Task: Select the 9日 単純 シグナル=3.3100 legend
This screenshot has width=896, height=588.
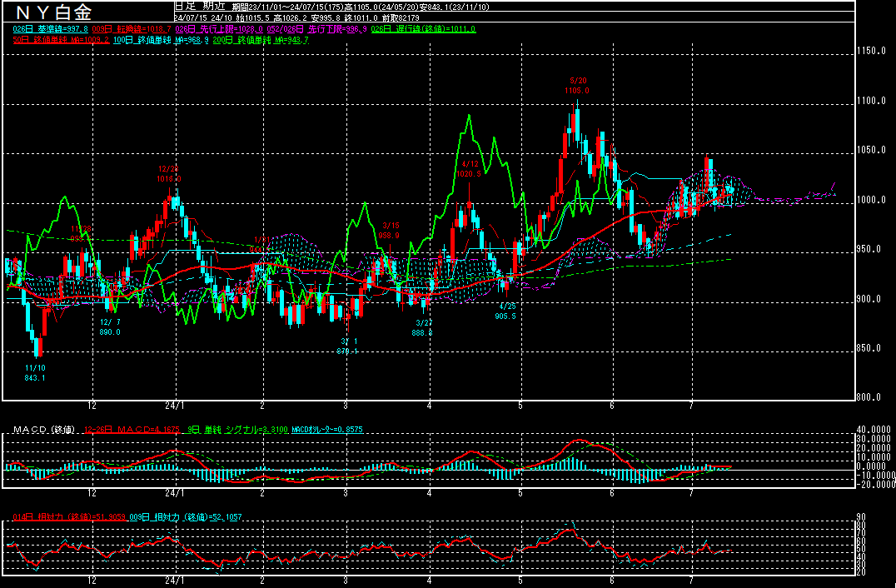Action: (236, 430)
